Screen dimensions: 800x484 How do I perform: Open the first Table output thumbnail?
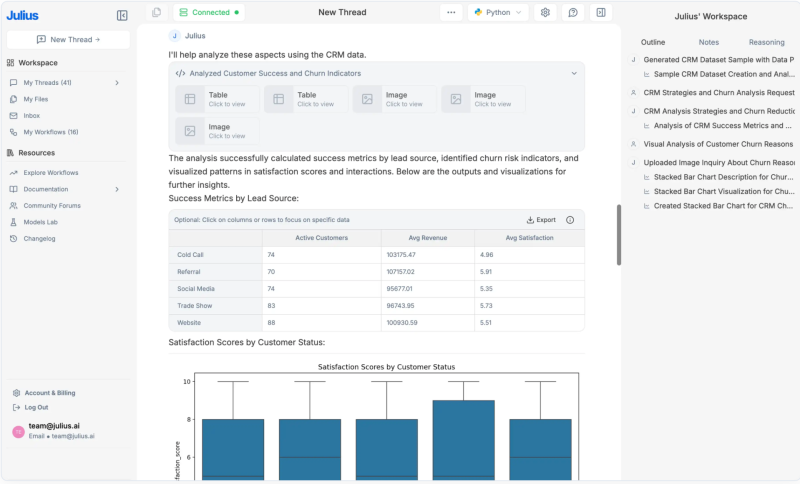point(217,99)
